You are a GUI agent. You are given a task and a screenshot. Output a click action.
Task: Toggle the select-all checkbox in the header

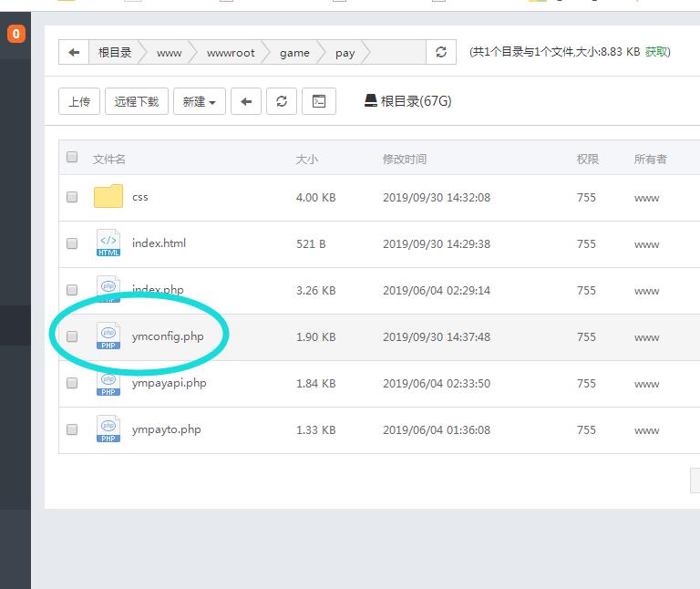click(72, 157)
